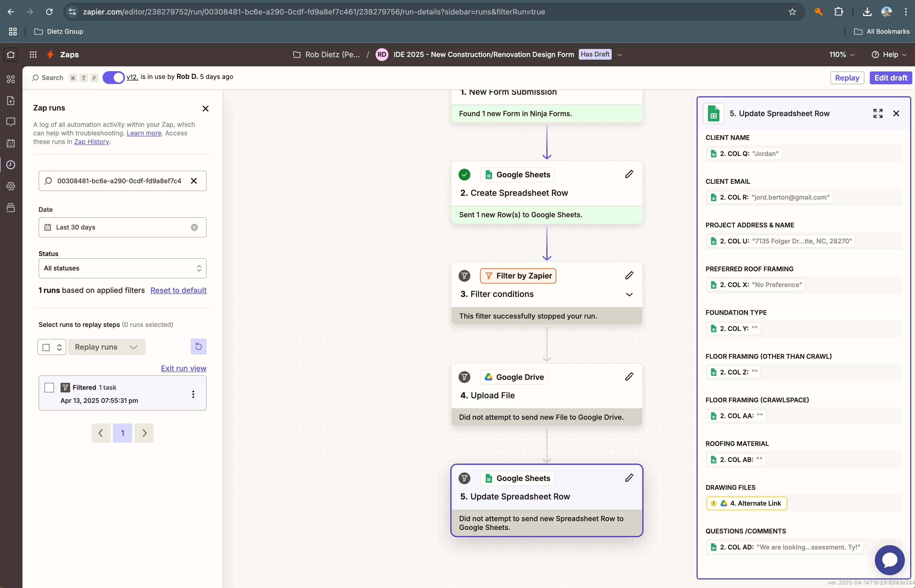The width and height of the screenshot is (915, 588).
Task: Click the Zaps lightning bolt icon
Action: point(50,55)
